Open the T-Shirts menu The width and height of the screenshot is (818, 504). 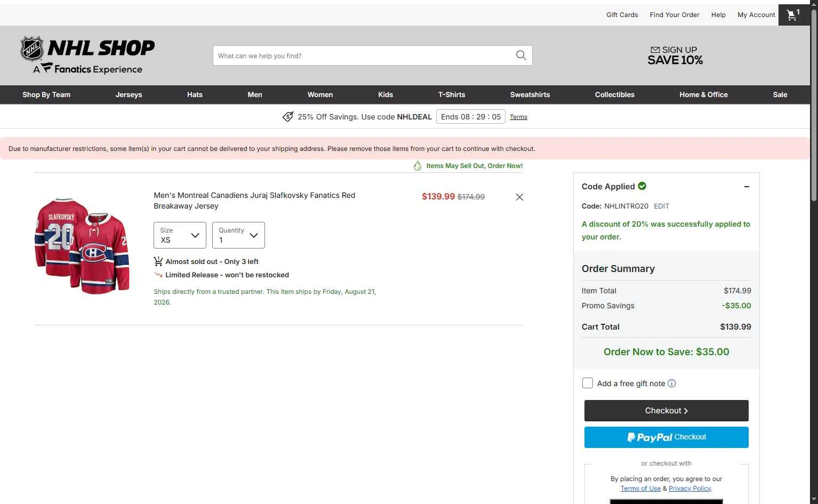point(452,94)
